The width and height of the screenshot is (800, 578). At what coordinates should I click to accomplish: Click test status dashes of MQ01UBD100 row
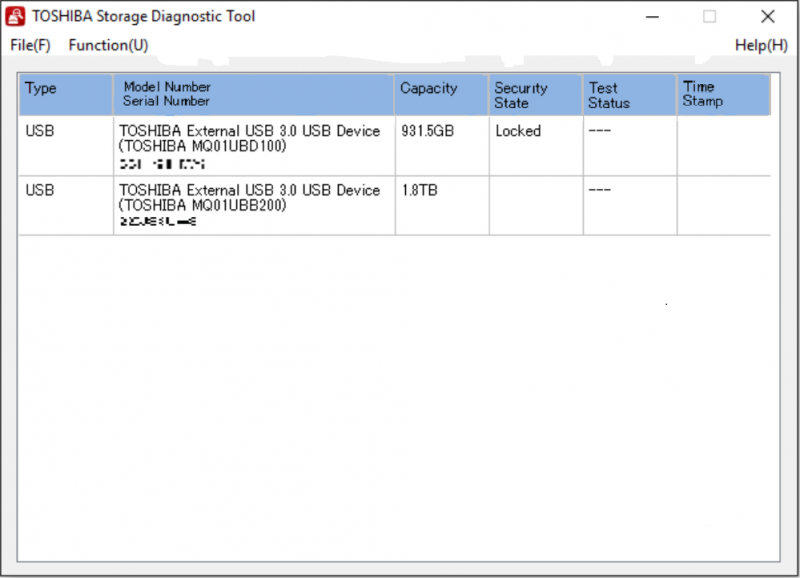(599, 131)
